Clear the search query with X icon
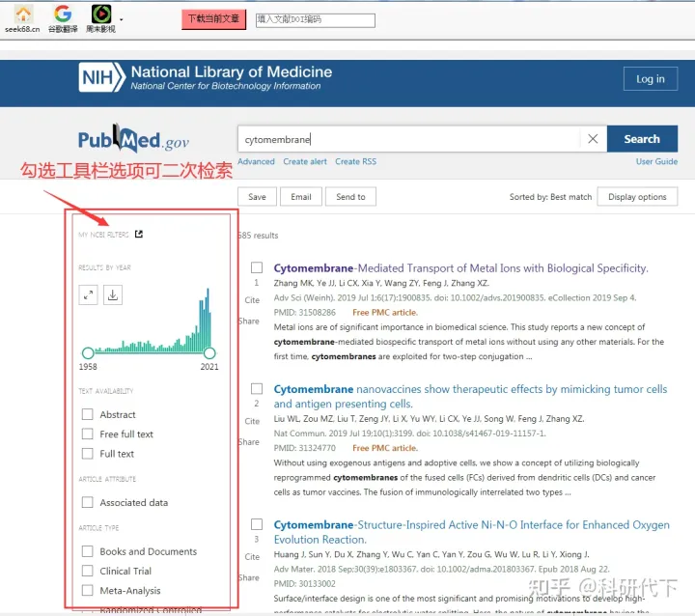 [x=593, y=139]
